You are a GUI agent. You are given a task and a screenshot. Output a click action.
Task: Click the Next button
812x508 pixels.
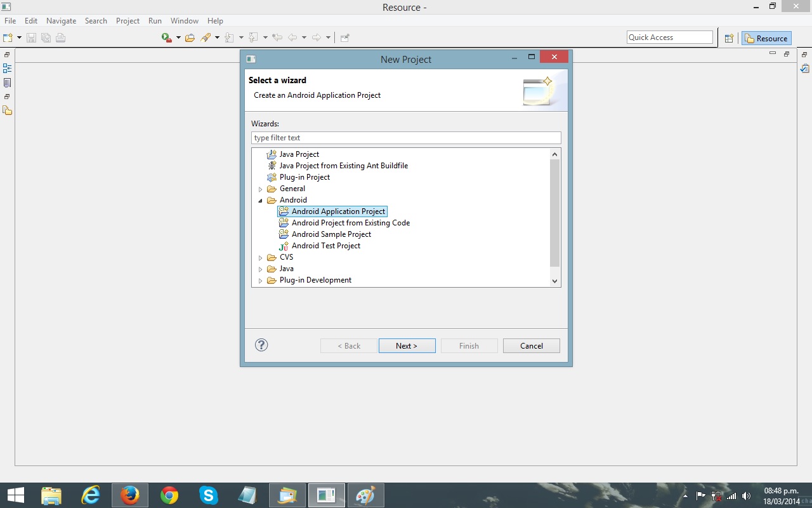pos(407,346)
